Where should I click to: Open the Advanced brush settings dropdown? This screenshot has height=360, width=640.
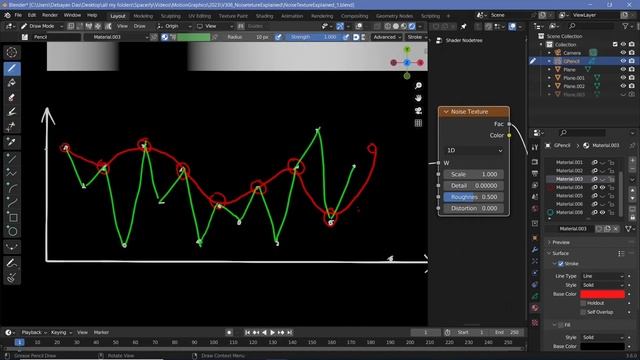pyautogui.click(x=386, y=37)
